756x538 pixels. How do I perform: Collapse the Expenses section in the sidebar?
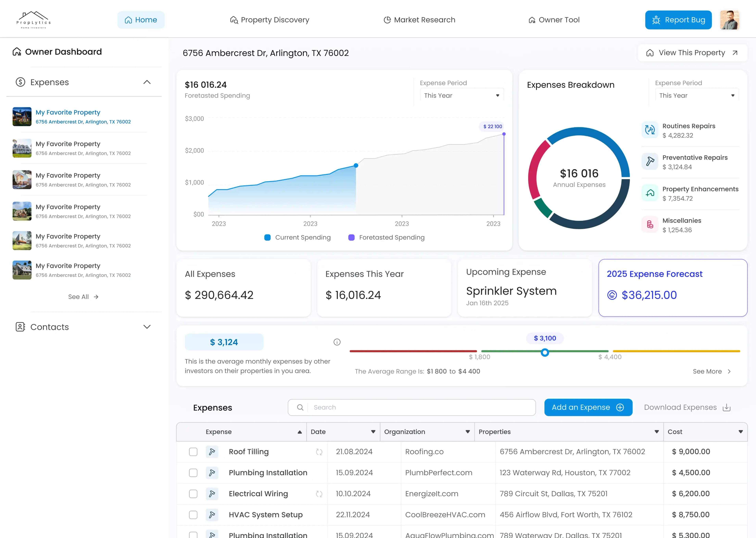click(x=147, y=82)
